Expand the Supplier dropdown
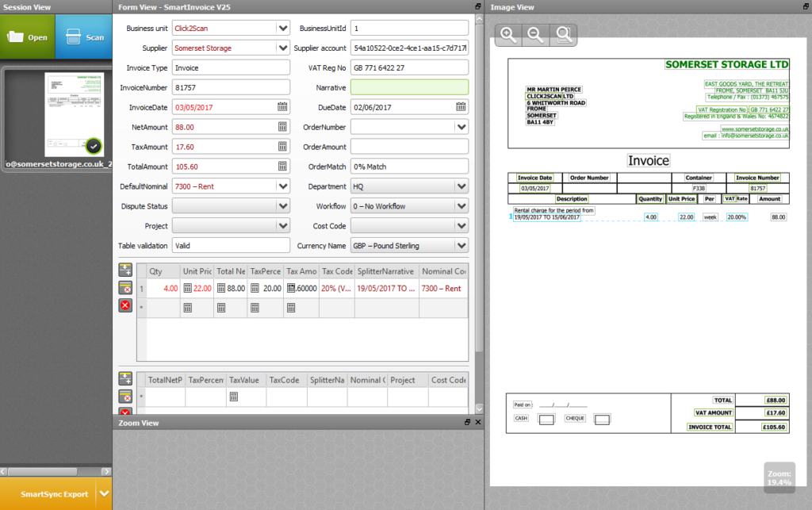The height and width of the screenshot is (510, 812). (283, 48)
